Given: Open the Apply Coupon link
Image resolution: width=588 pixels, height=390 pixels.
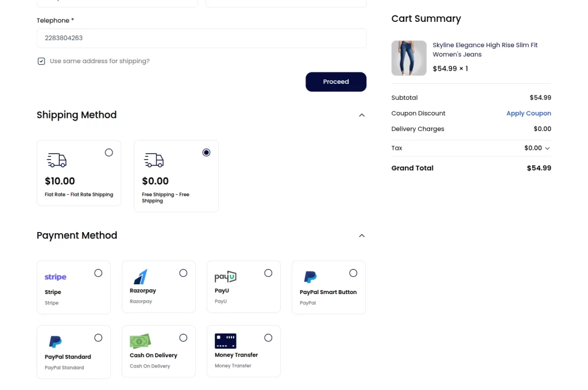Looking at the screenshot, I should 528,113.
